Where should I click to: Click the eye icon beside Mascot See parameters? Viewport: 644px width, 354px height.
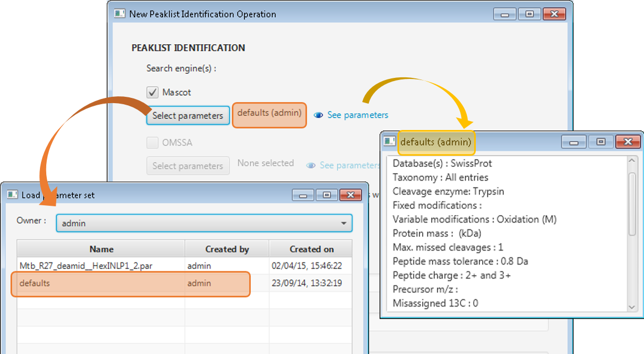[318, 115]
